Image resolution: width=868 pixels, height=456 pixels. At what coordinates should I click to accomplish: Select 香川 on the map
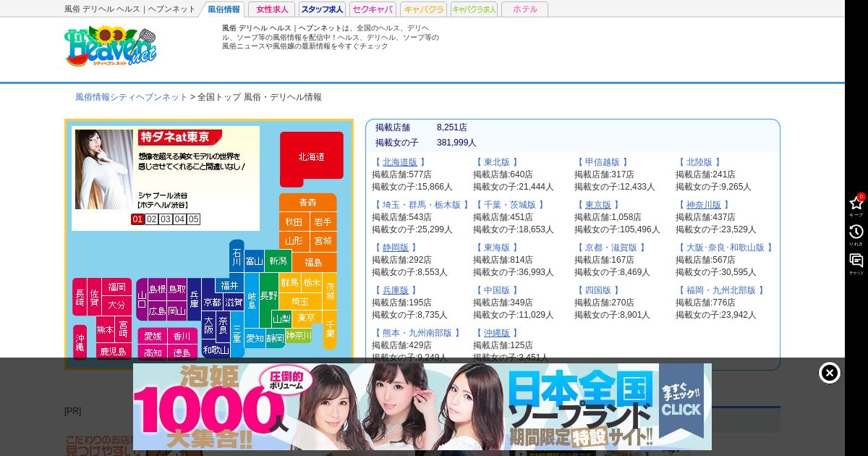point(182,336)
